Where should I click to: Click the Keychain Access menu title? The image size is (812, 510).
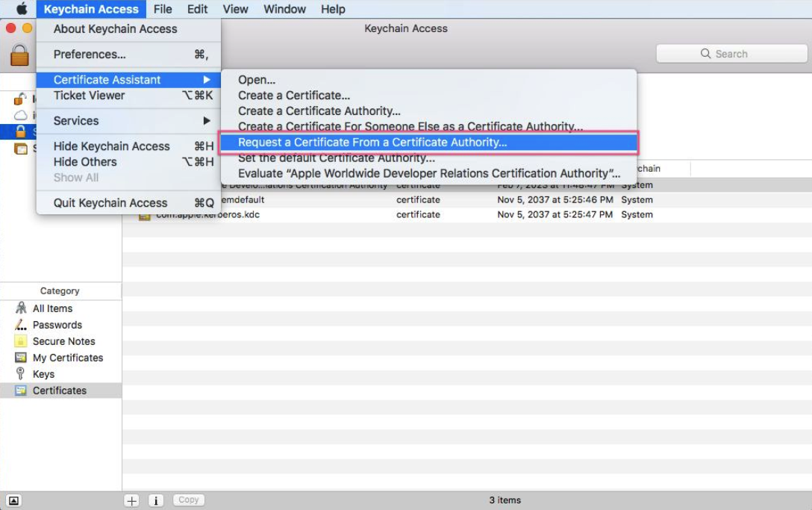coord(91,9)
